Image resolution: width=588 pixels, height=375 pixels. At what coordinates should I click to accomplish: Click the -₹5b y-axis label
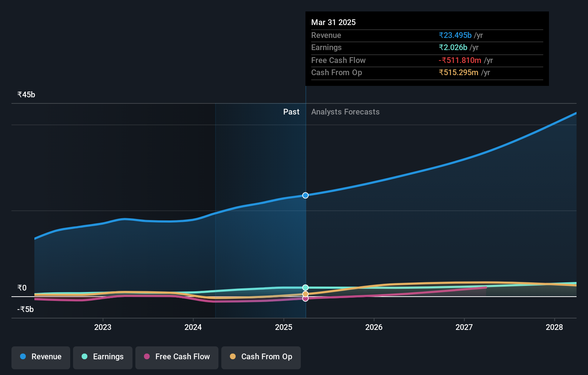point(25,309)
